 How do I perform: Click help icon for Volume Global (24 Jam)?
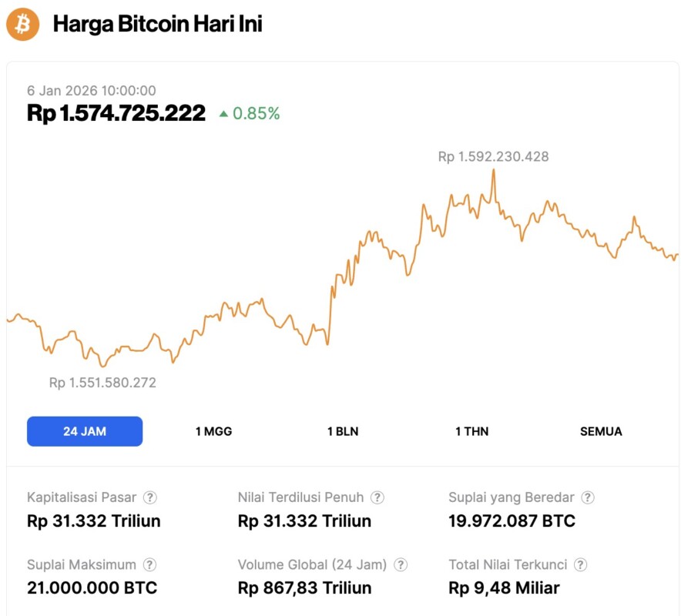coord(401,565)
